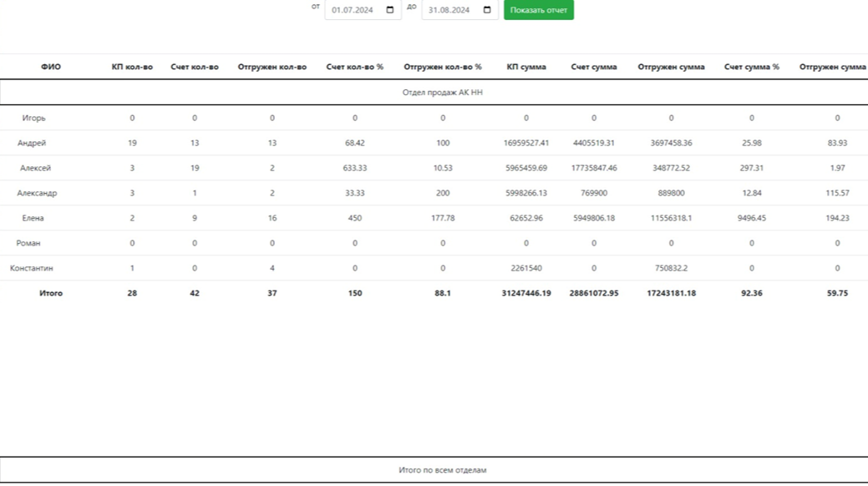The height and width of the screenshot is (486, 868).
Task: Select the row name Елена
Action: 33,218
